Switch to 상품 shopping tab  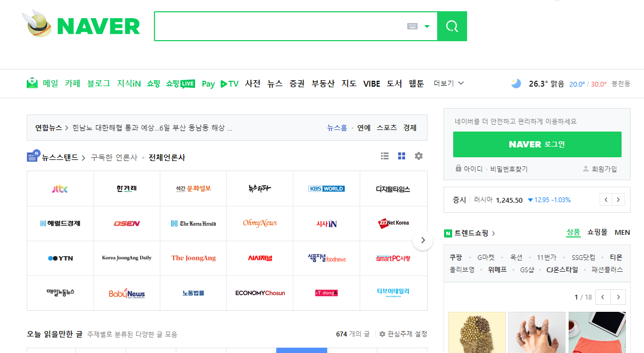click(x=573, y=233)
